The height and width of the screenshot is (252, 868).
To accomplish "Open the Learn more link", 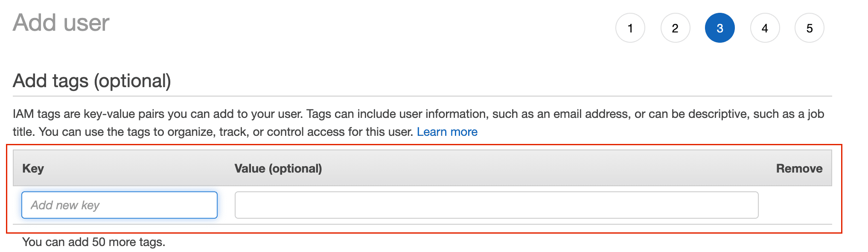I will coord(447,132).
